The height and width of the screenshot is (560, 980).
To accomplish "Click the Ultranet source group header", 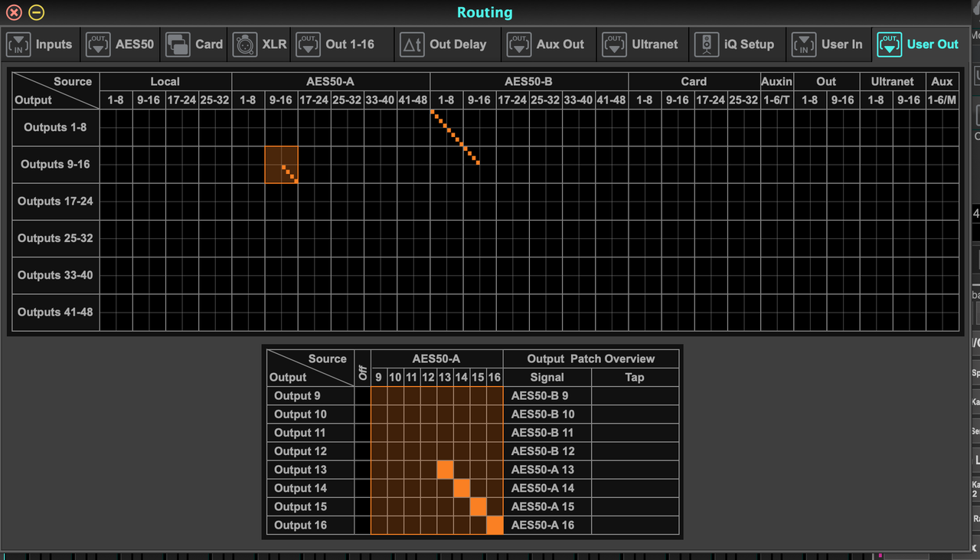I will click(893, 81).
